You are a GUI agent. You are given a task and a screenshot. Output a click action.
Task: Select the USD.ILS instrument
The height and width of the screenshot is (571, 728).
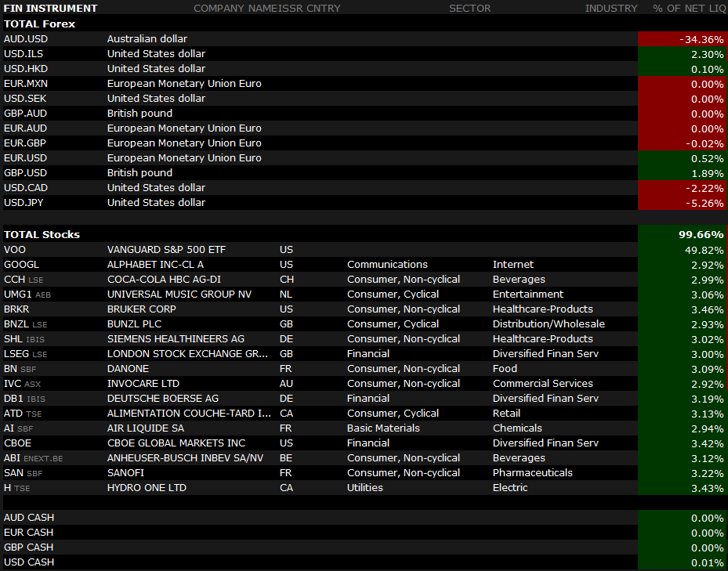coord(24,54)
